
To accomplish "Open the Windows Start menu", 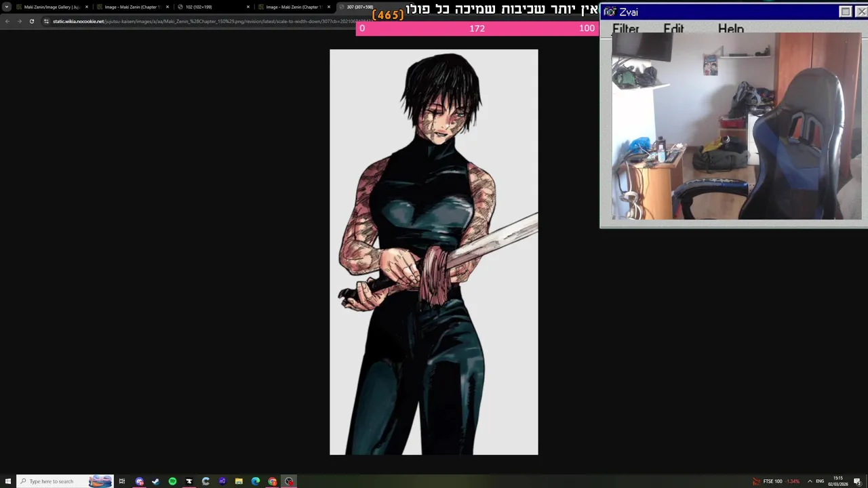I will pos(8,481).
